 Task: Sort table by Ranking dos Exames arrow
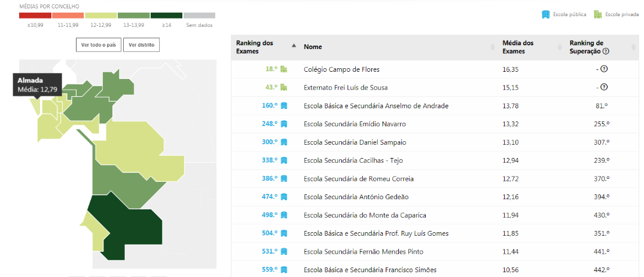point(294,46)
